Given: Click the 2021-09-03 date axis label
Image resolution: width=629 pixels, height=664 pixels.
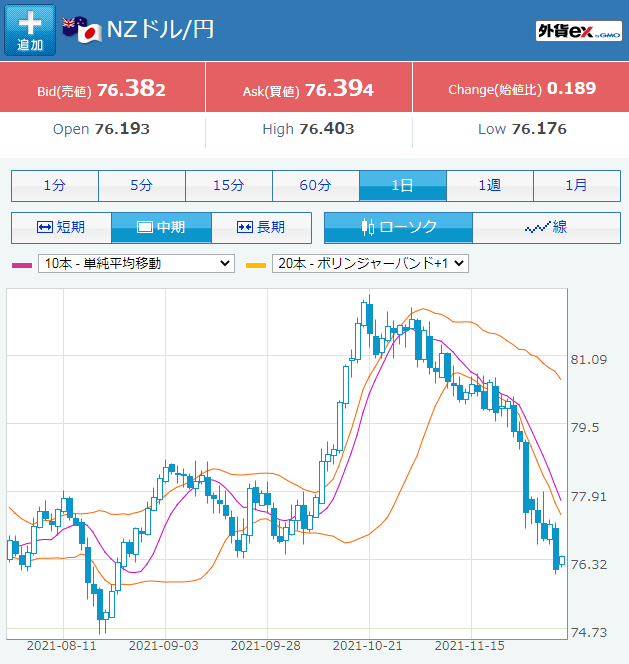Looking at the screenshot, I should [x=164, y=646].
